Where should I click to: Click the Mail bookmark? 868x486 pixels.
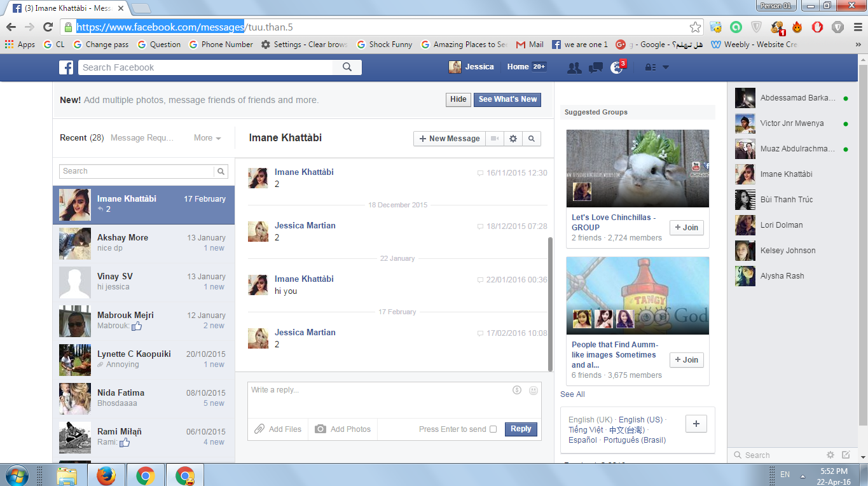(530, 45)
